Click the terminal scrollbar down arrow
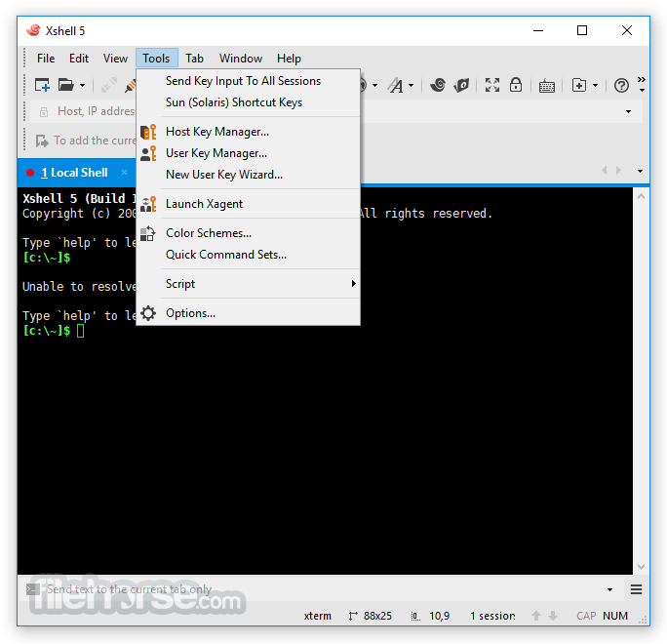The width and height of the screenshot is (667, 644). tap(641, 567)
